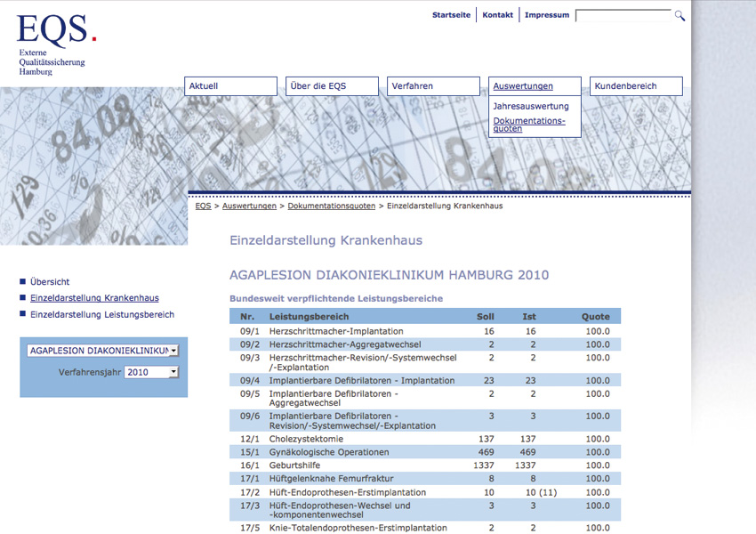This screenshot has height=534, width=756.
Task: Click into the search input field
Action: coord(623,15)
